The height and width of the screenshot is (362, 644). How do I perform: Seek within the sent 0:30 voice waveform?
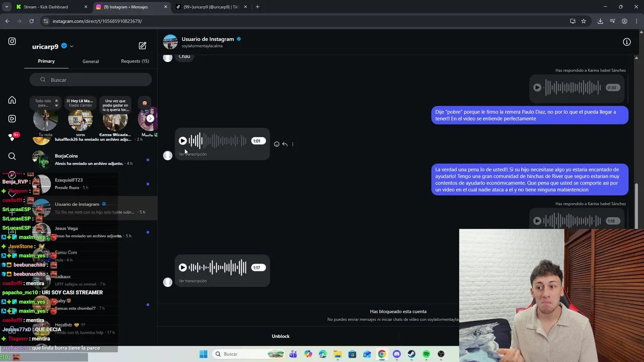click(573, 87)
